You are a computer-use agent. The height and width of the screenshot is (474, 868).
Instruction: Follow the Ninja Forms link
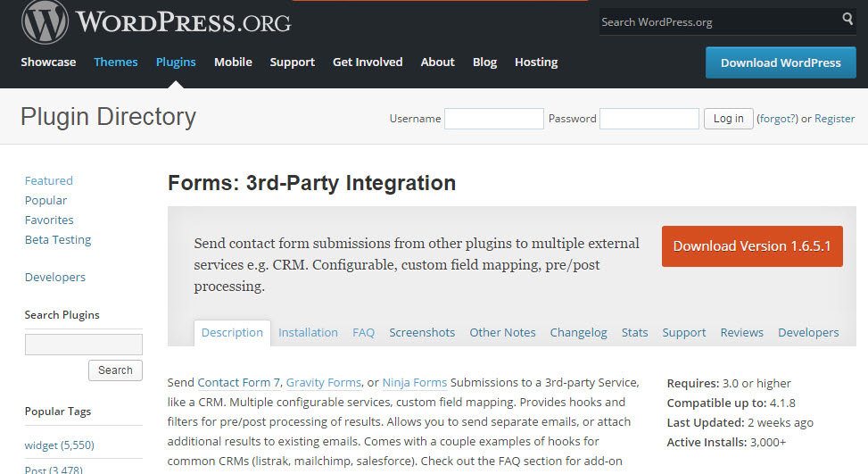415,383
